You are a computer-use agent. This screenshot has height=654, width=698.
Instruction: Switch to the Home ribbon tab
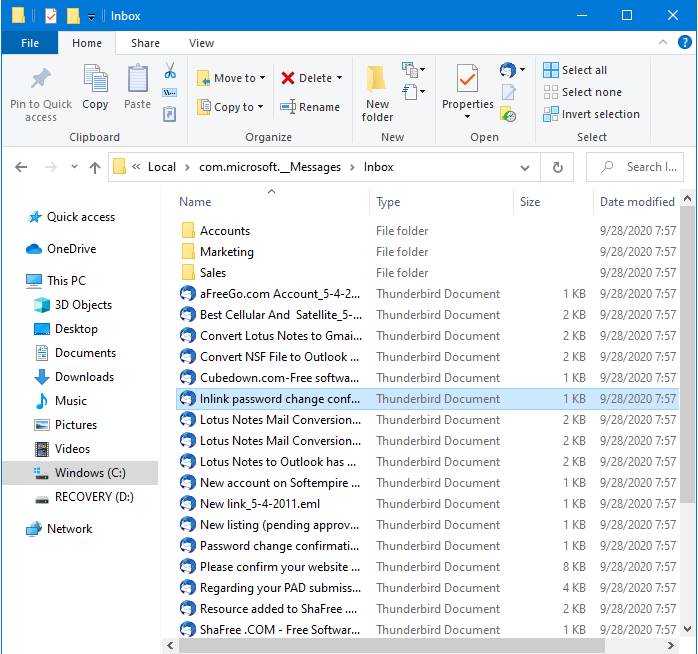point(87,43)
